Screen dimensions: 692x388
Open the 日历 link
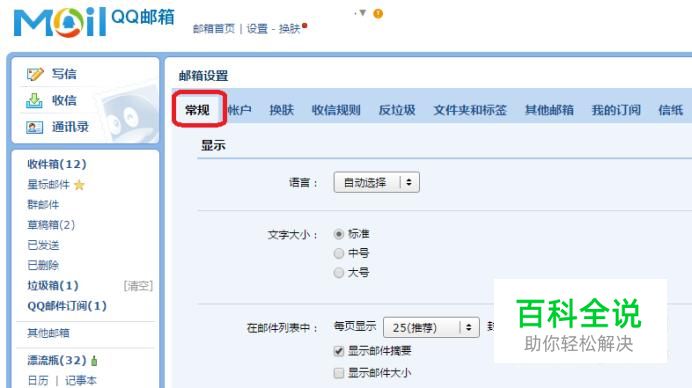38,380
